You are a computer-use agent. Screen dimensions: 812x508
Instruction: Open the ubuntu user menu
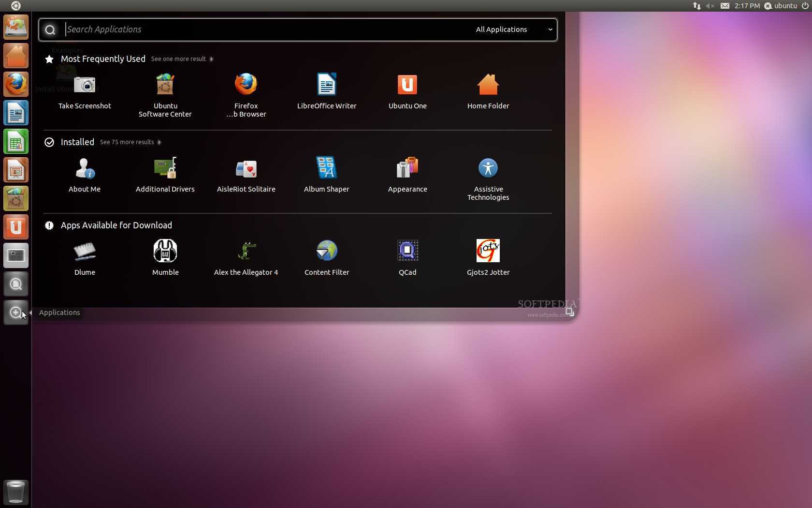[x=781, y=6]
